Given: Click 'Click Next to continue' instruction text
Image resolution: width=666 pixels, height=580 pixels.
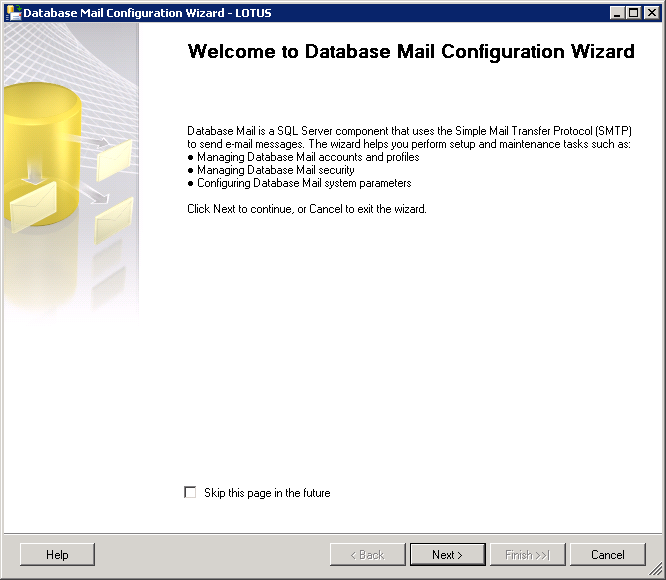Looking at the screenshot, I should click(x=307, y=209).
